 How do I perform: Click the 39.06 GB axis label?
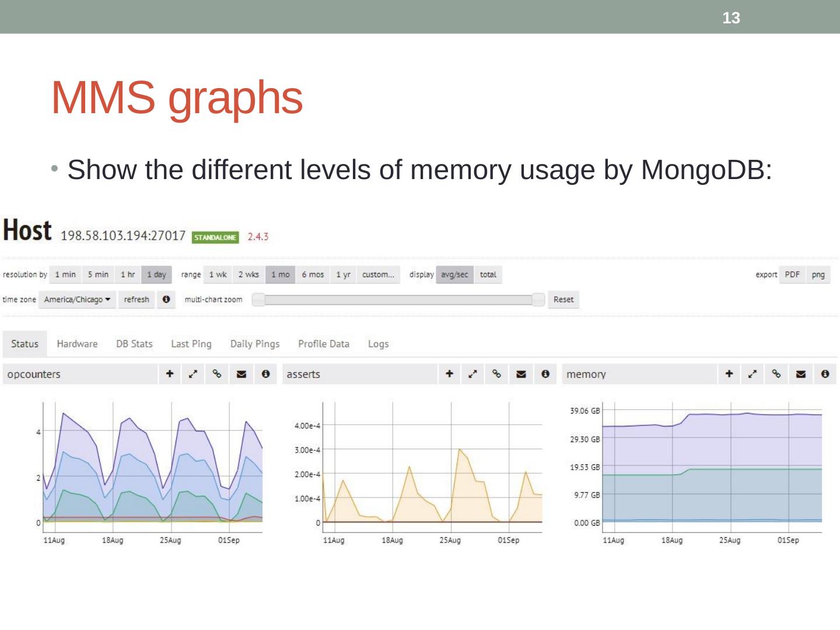tap(585, 411)
